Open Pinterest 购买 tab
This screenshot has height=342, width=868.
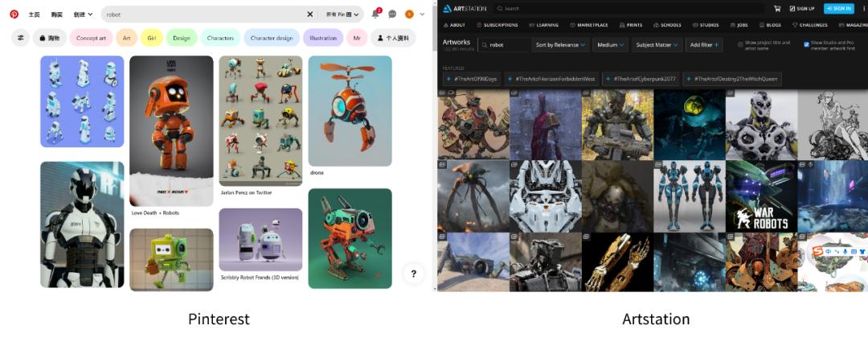point(56,14)
